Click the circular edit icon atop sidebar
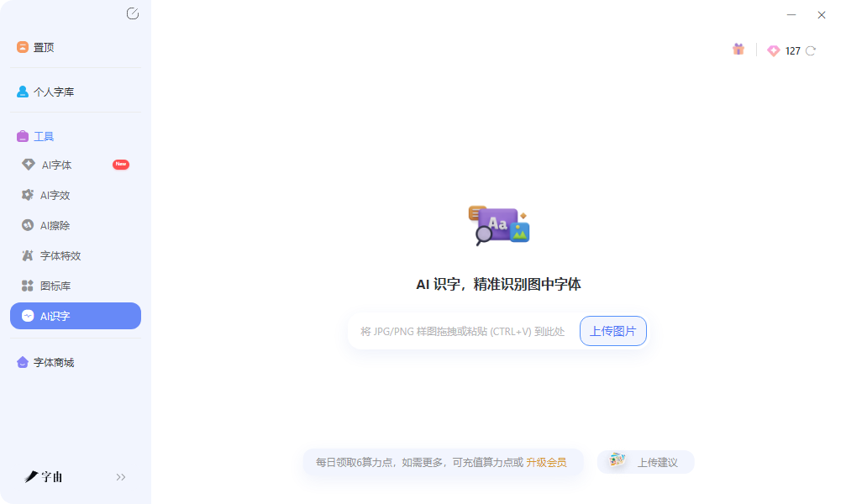 [x=133, y=13]
